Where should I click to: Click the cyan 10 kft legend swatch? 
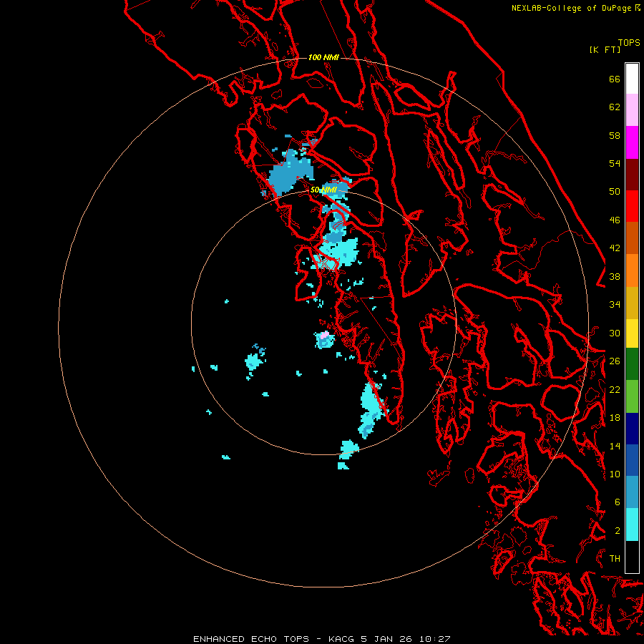(x=632, y=525)
